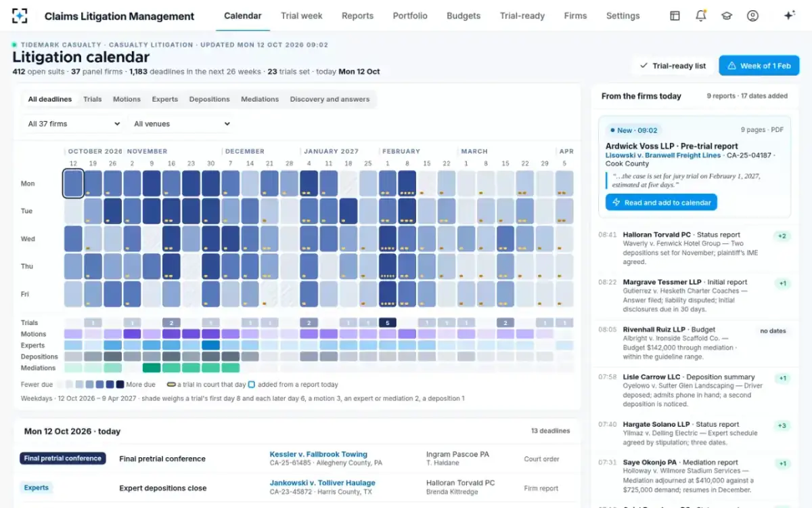Click the 'New · 09:02' badge

click(633, 130)
